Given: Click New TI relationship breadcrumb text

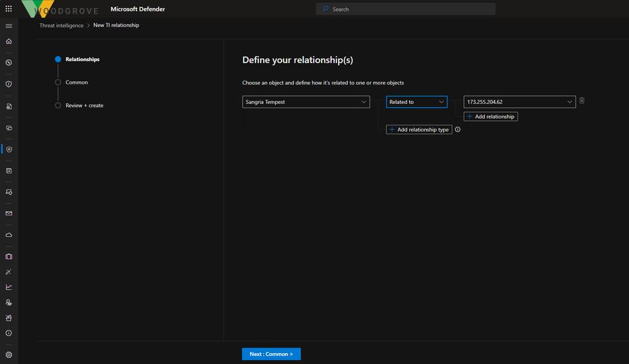Looking at the screenshot, I should 116,25.
